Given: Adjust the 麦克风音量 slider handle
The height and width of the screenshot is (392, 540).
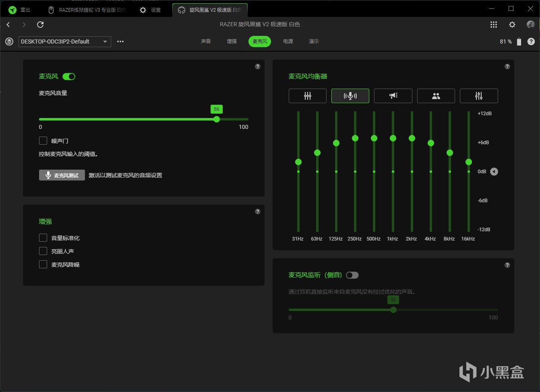Looking at the screenshot, I should [217, 119].
